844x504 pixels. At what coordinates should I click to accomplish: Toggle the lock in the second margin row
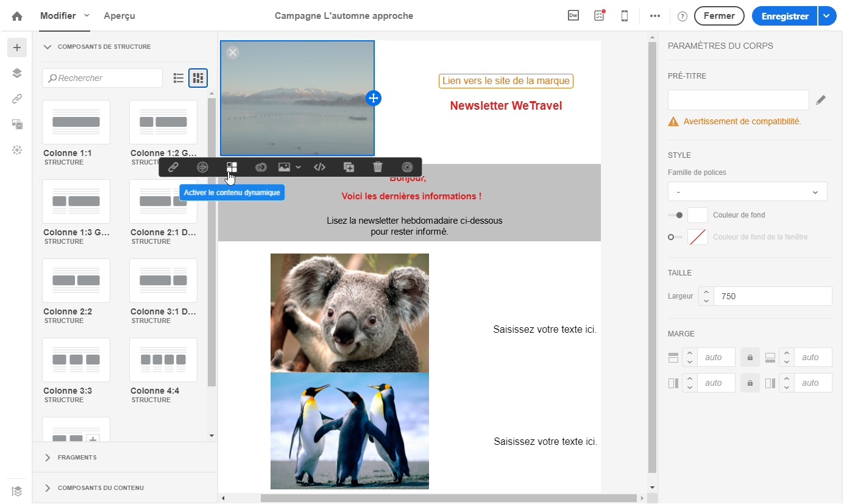(x=750, y=383)
